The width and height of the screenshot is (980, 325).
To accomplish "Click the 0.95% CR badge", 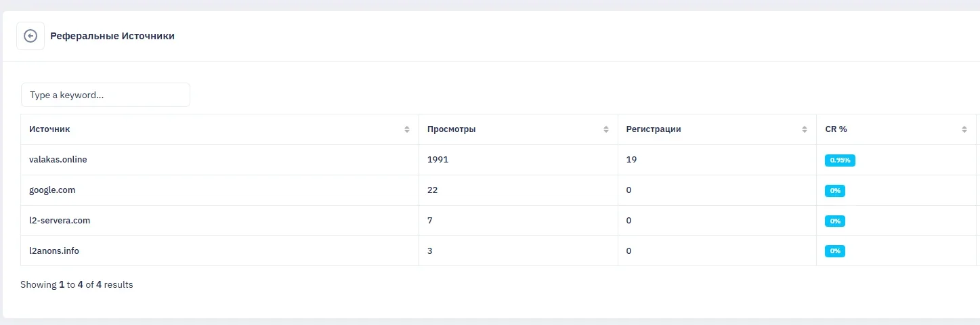I will point(840,160).
